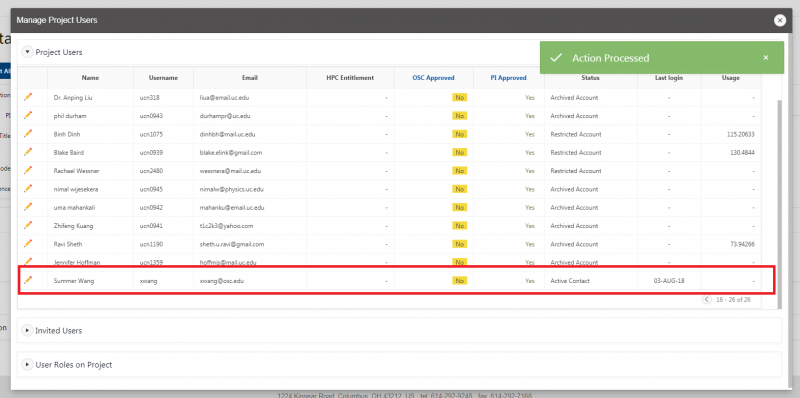Click the Last login column header
This screenshot has width=800, height=398.
[x=669, y=78]
